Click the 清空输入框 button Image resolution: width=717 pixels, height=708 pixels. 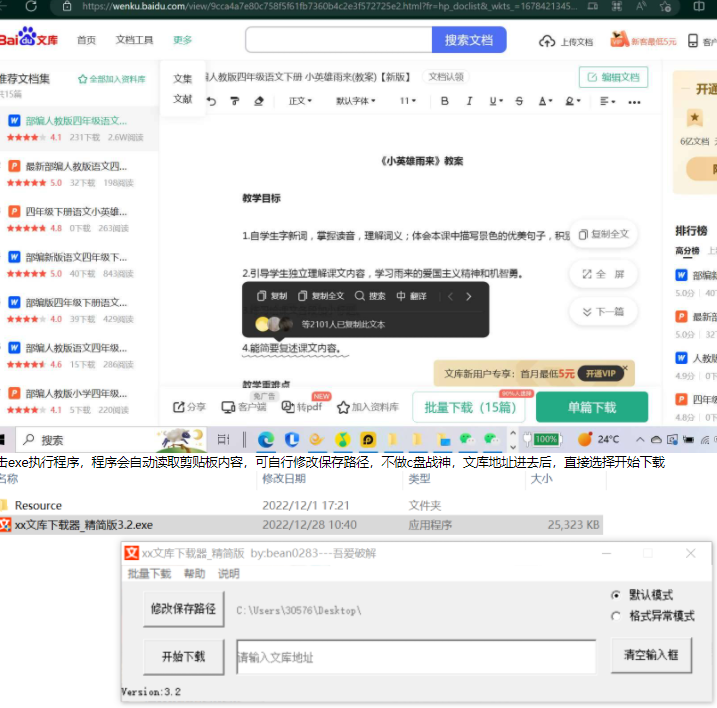651,655
